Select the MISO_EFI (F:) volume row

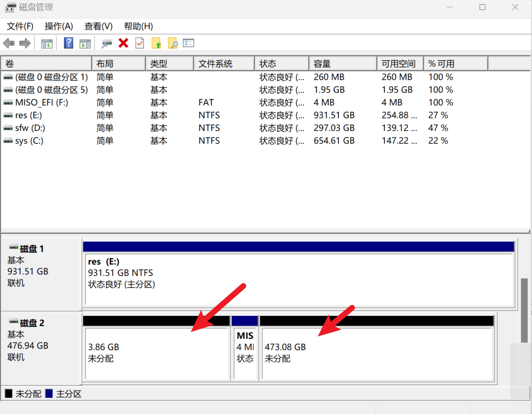(41, 103)
